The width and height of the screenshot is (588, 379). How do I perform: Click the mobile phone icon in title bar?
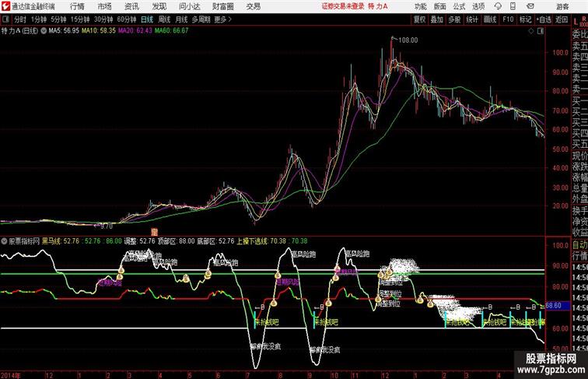(513, 6)
